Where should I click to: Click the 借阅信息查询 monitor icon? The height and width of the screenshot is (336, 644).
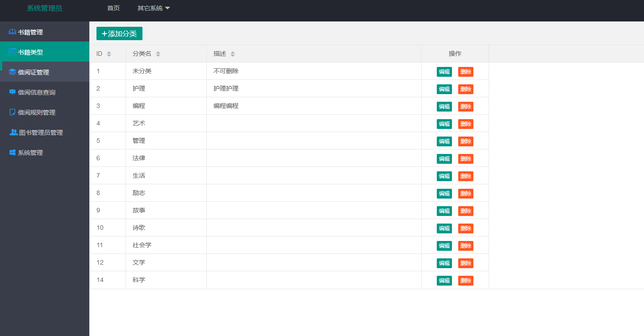(12, 92)
